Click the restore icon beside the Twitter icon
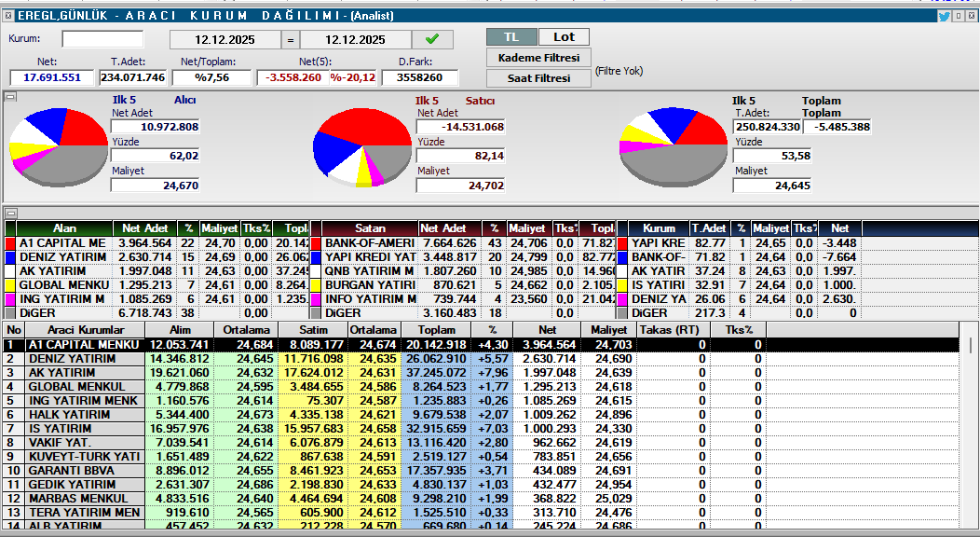Viewport: 980px width, 537px height. pyautogui.click(x=958, y=16)
